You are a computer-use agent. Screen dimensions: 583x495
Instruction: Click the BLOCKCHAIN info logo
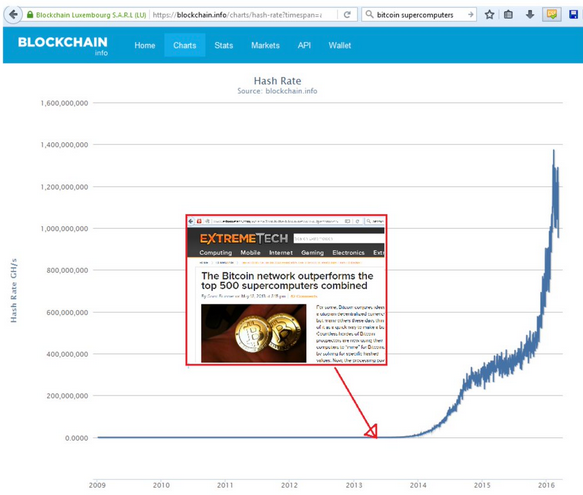pos(63,45)
